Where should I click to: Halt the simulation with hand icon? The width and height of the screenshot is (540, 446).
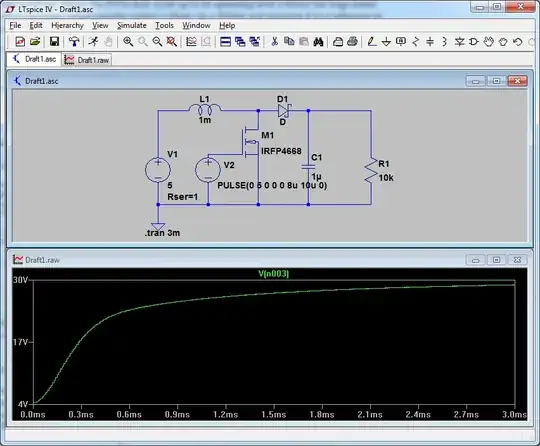point(108,42)
